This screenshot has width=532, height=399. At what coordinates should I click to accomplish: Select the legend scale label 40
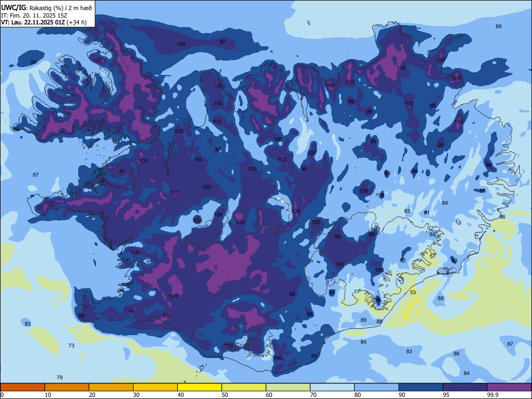(x=180, y=395)
